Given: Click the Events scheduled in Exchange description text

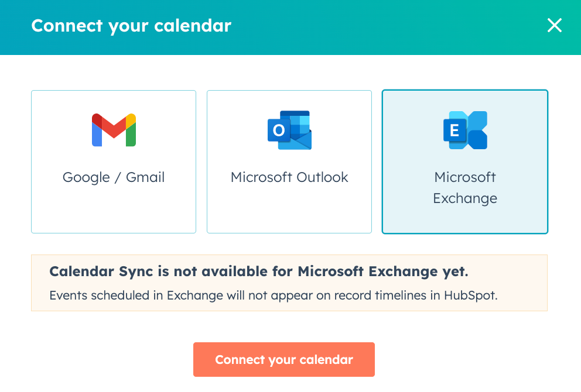Looking at the screenshot, I should click(273, 295).
